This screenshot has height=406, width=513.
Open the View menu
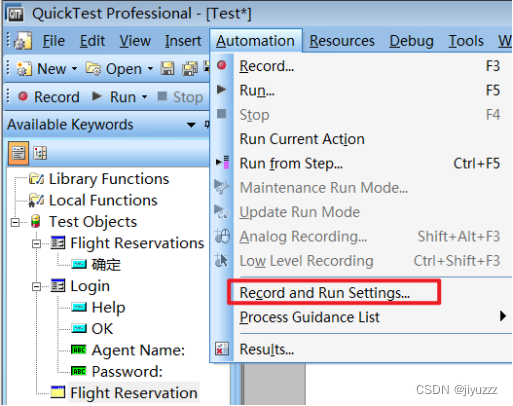pos(135,41)
